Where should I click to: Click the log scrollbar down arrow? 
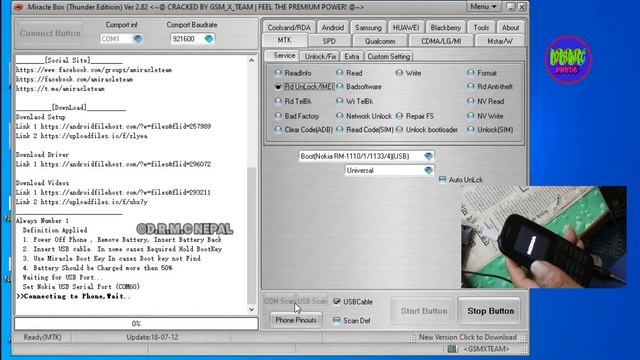[251, 309]
